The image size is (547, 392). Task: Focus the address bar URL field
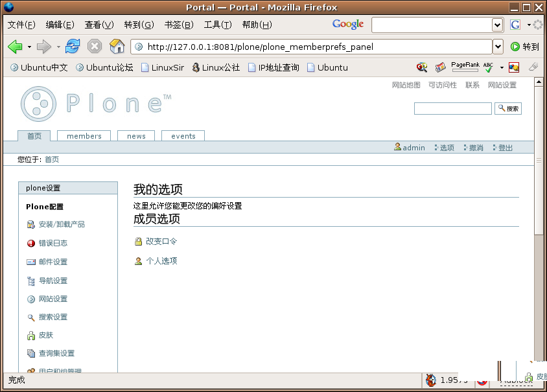tap(312, 47)
